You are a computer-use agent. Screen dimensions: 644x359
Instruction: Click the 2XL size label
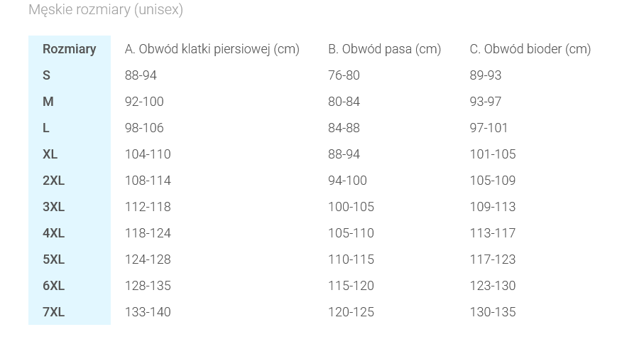[x=54, y=181]
